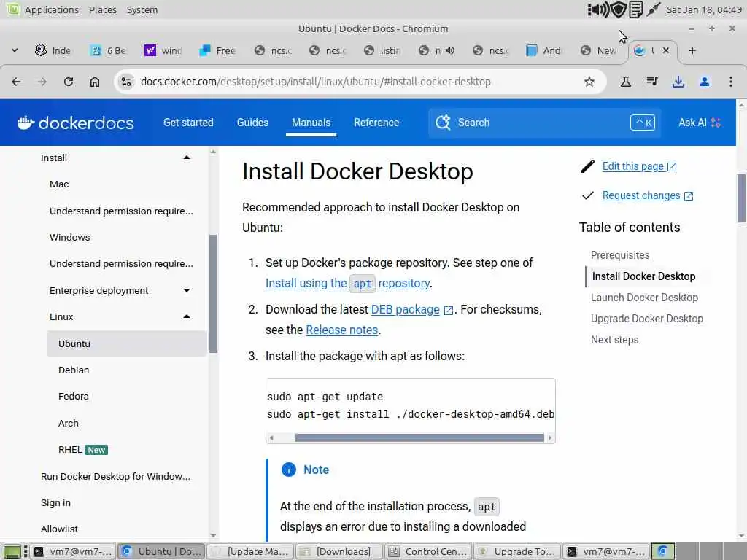Image resolution: width=747 pixels, height=560 pixels.
Task: Open the Manuals nav tab
Action: (x=311, y=122)
